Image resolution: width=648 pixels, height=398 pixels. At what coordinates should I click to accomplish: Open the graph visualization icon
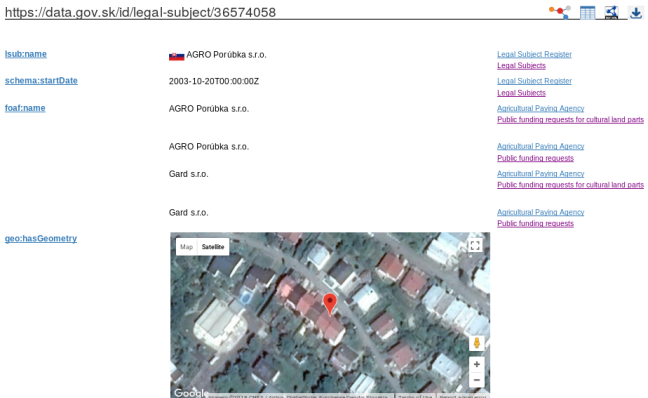coord(560,12)
